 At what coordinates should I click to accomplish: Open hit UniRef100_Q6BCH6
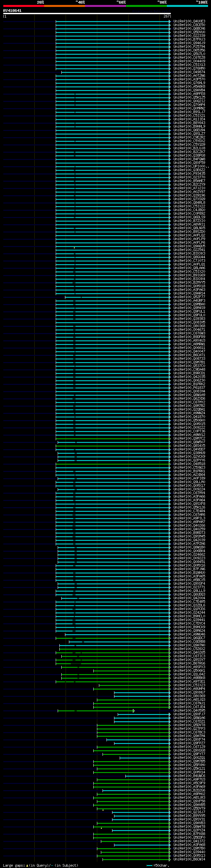click(189, 29)
